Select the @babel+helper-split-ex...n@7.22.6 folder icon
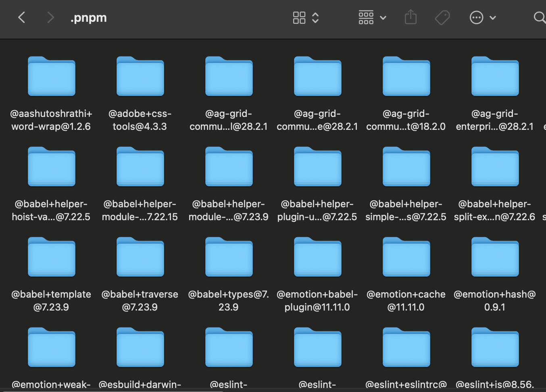 tap(495, 167)
